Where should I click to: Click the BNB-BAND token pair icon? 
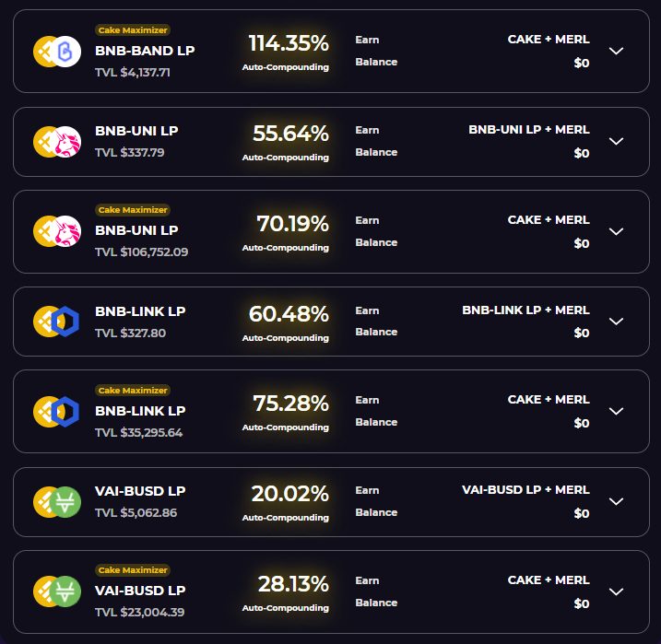57,52
